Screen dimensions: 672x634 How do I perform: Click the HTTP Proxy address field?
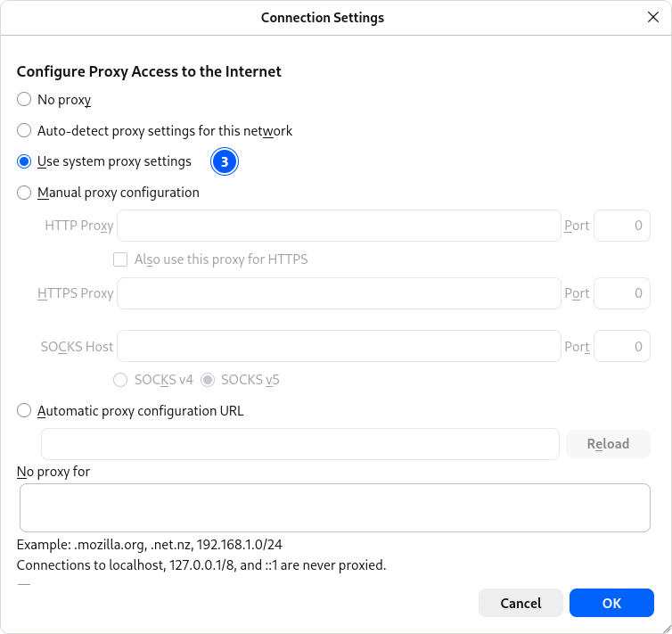(339, 226)
